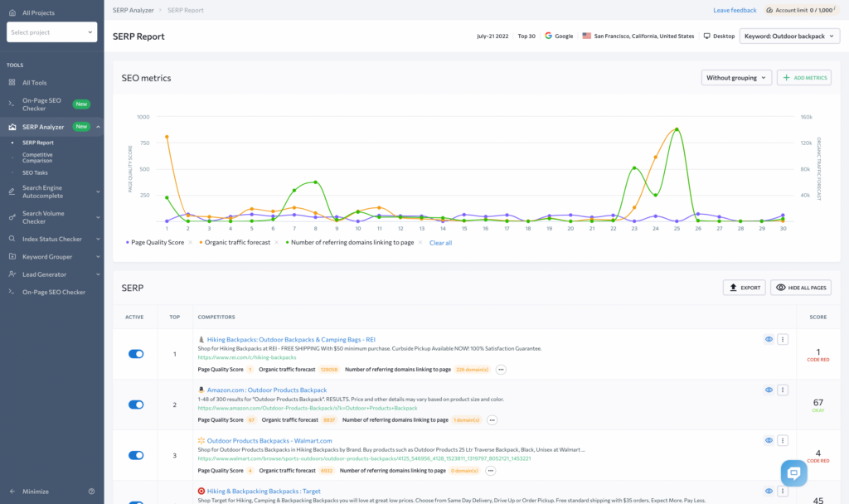Image resolution: width=849 pixels, height=504 pixels.
Task: Click the Minimize sidebar help icon
Action: (x=91, y=492)
